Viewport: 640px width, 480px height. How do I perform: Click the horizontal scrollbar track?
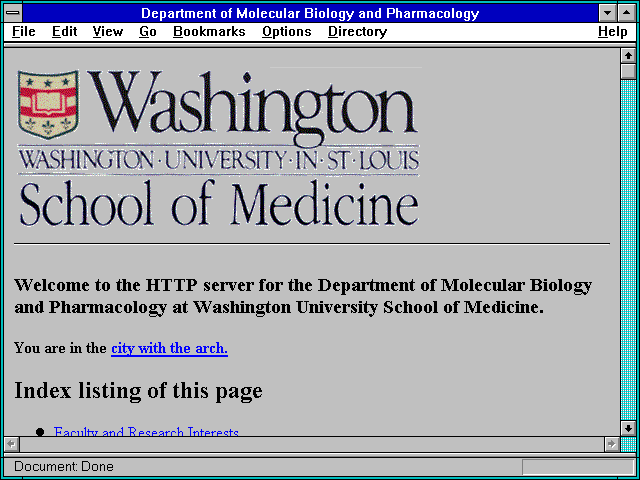(311, 444)
